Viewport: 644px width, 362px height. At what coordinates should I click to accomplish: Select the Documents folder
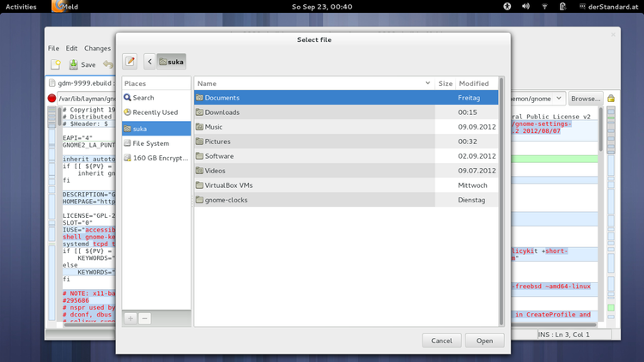(222, 98)
